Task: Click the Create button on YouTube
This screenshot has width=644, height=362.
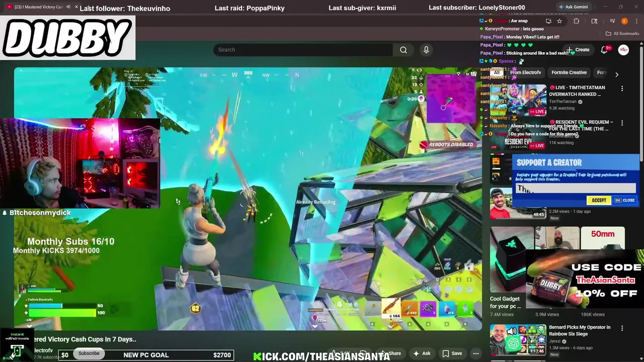Action: [579, 50]
